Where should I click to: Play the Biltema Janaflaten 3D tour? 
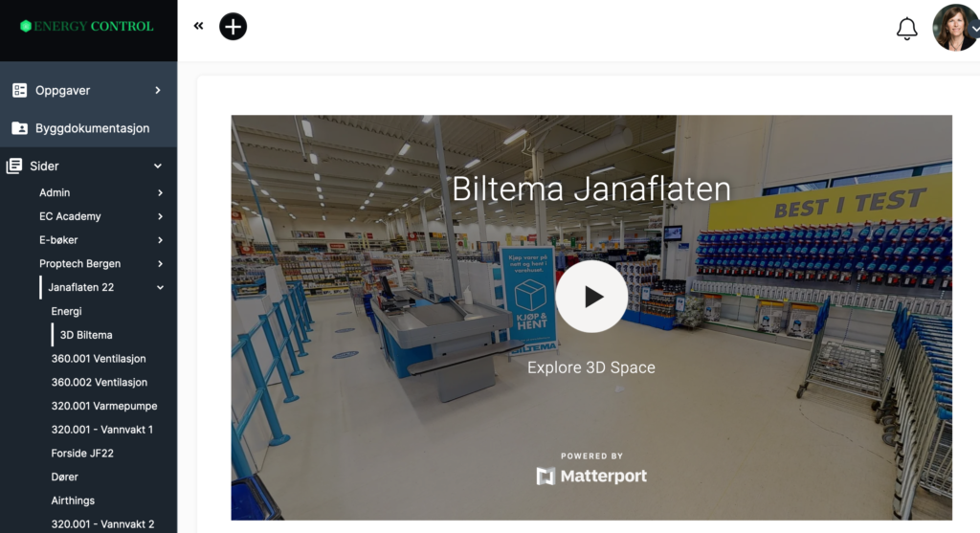coord(591,297)
